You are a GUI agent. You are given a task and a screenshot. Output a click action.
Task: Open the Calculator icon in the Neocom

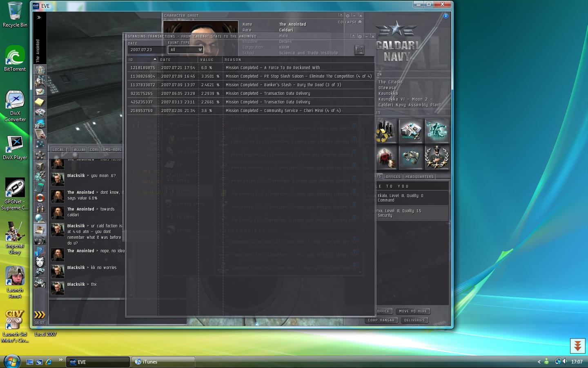pos(40,187)
